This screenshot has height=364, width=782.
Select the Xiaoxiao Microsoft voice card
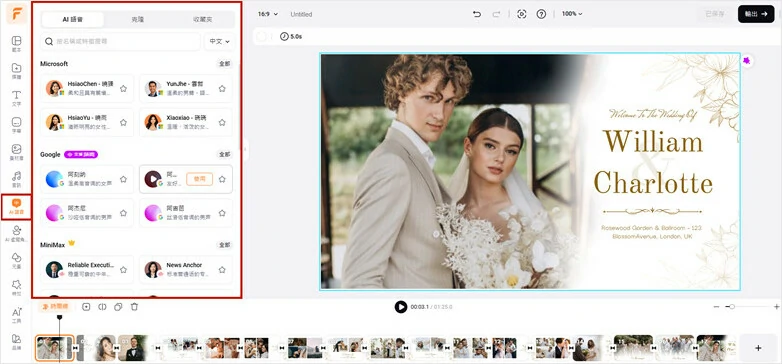pos(186,122)
